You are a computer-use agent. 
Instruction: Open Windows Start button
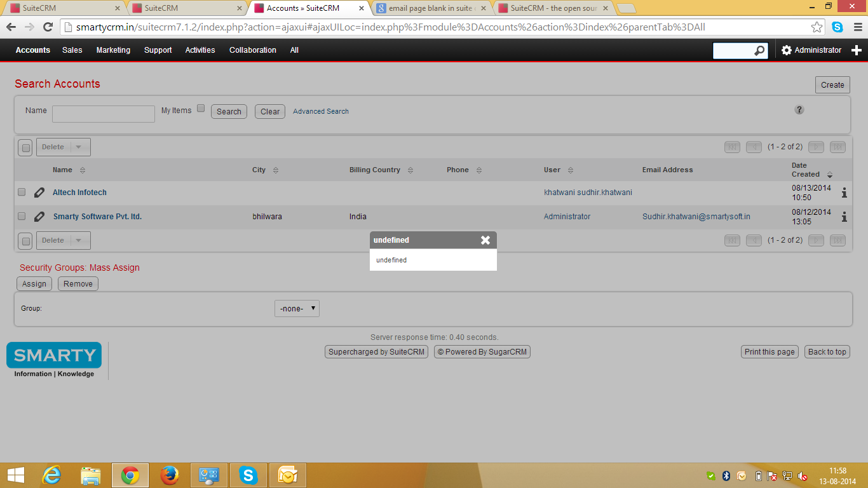15,475
